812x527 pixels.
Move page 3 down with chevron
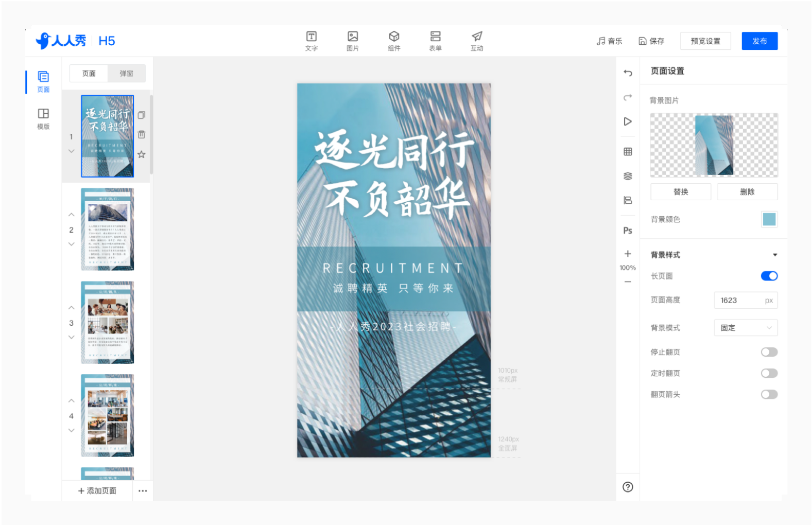click(72, 338)
